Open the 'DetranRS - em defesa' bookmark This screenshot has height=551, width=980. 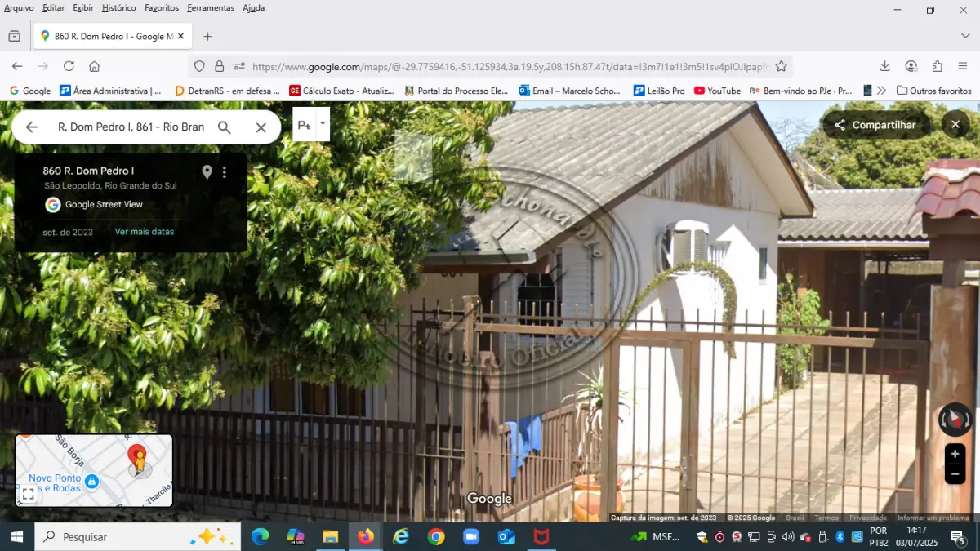tap(227, 91)
